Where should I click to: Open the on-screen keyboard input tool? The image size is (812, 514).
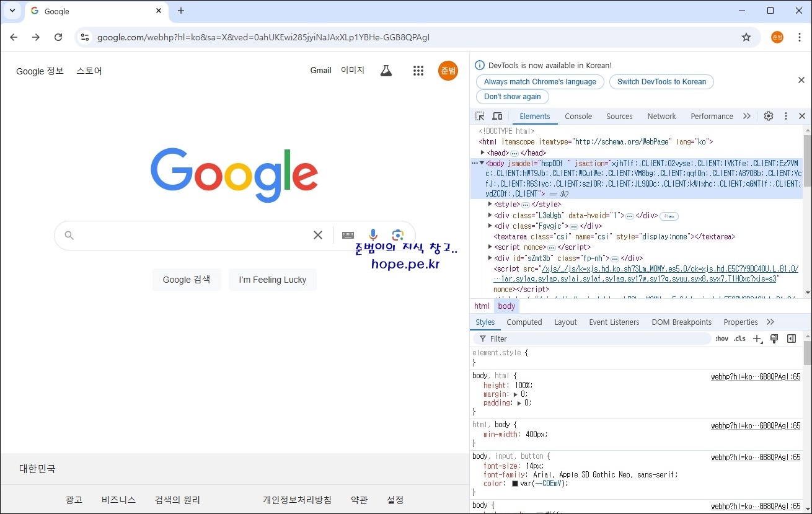pos(348,235)
